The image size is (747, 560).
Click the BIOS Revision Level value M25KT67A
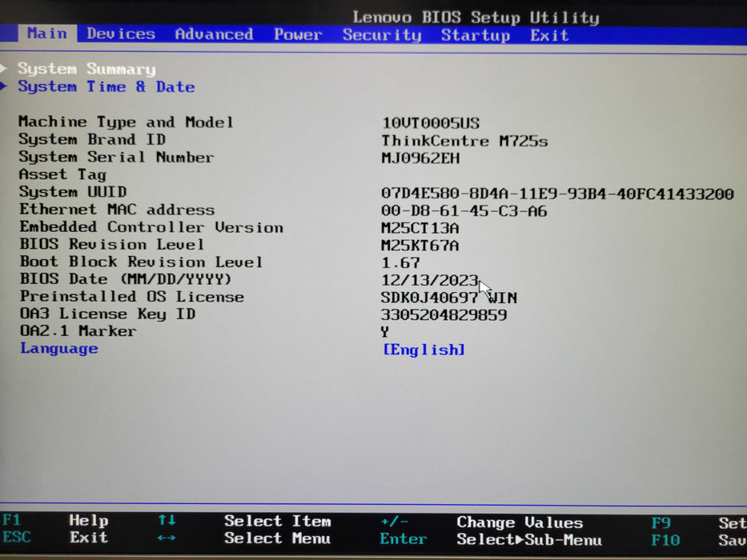[423, 244]
